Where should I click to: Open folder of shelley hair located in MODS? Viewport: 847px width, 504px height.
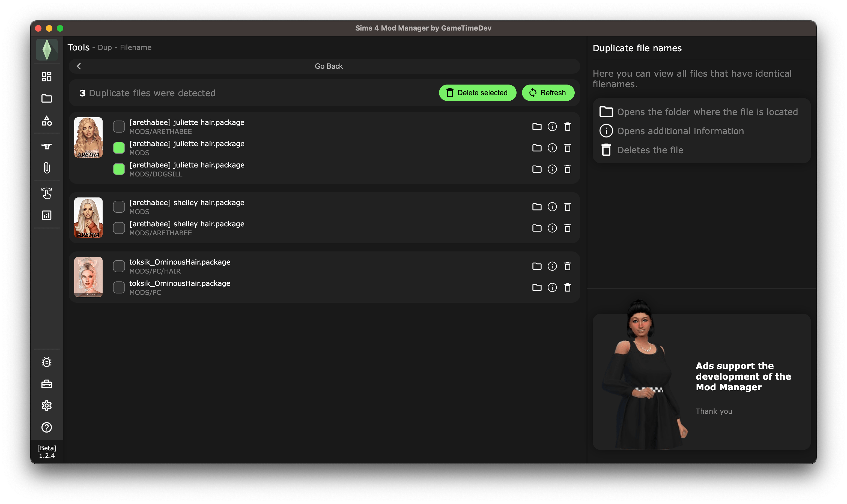point(537,207)
